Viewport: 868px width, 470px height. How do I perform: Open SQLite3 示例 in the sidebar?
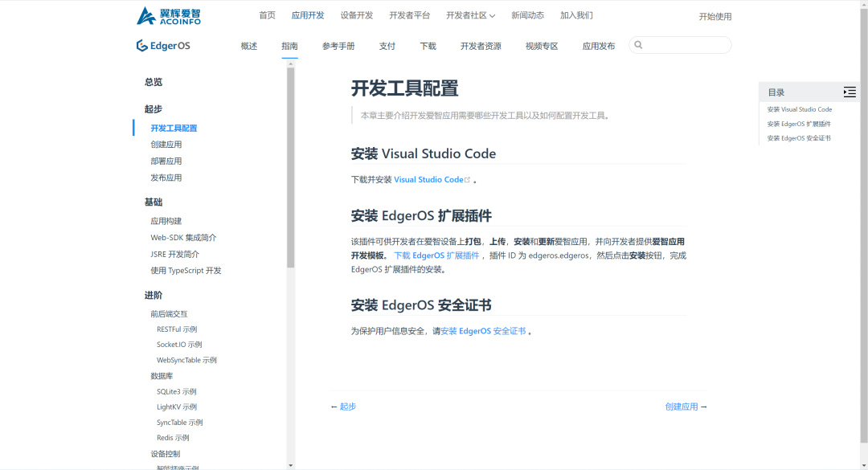(177, 391)
